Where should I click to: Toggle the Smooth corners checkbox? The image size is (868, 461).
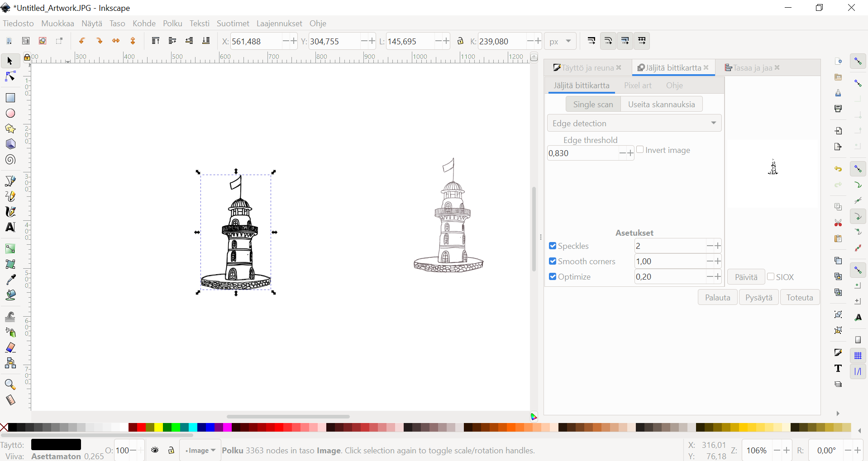[553, 261]
